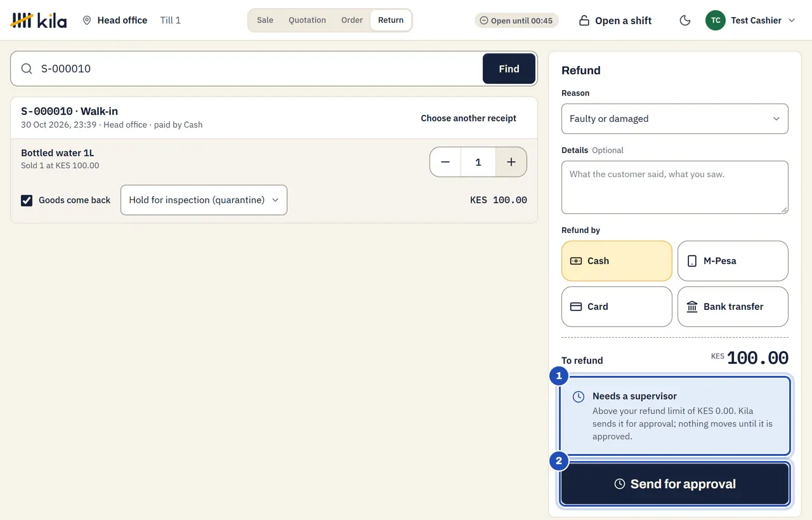Click the Find button
Screen dimensions: 812x520
pos(509,69)
